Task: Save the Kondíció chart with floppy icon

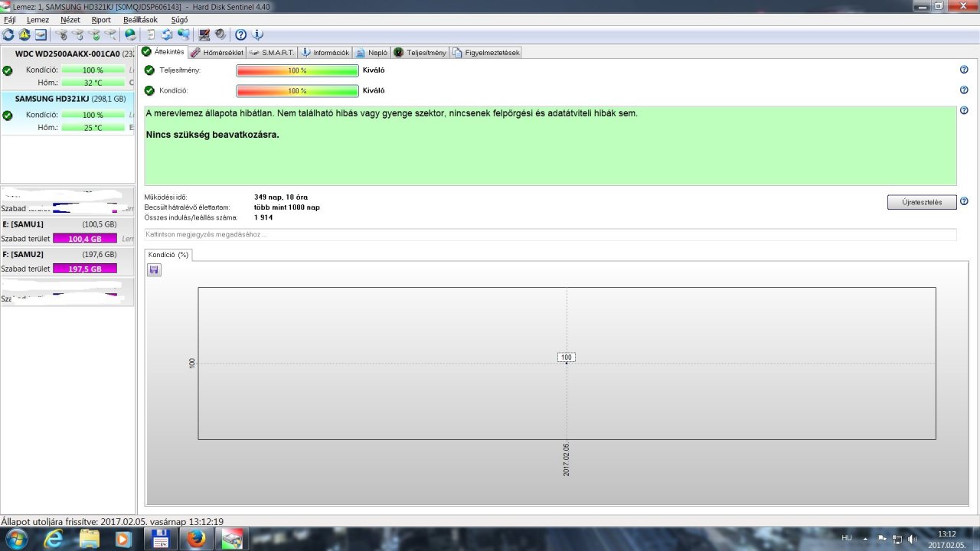Action: (154, 270)
